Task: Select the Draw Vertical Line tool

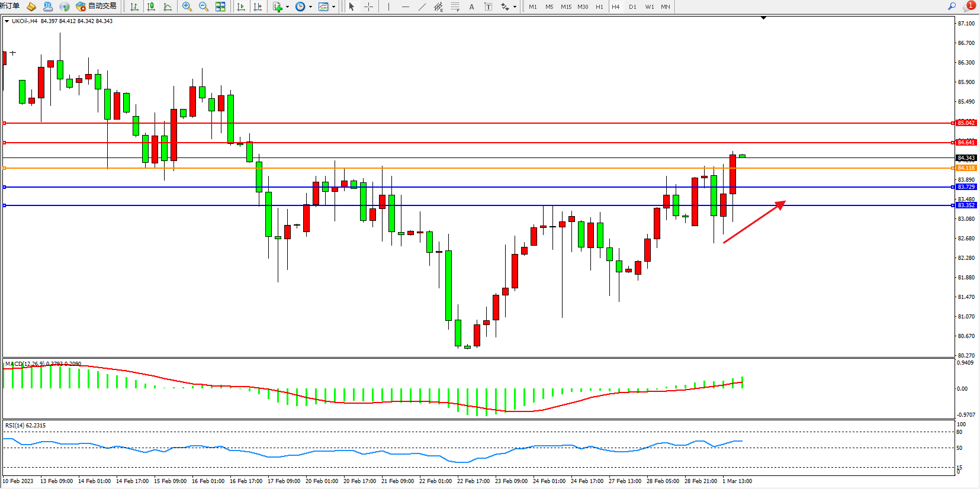Action: [x=388, y=7]
